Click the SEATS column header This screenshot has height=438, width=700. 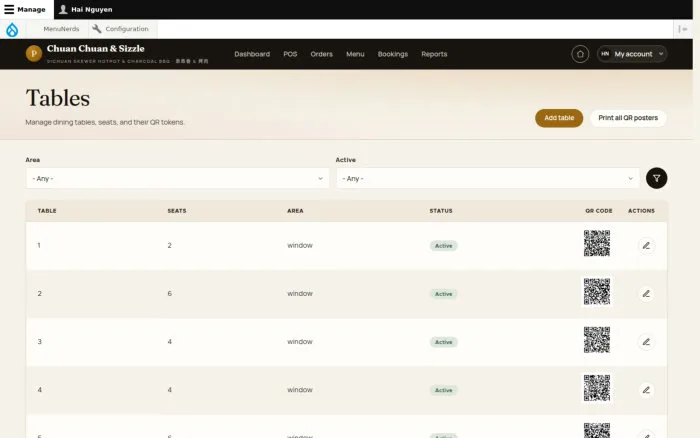(177, 211)
